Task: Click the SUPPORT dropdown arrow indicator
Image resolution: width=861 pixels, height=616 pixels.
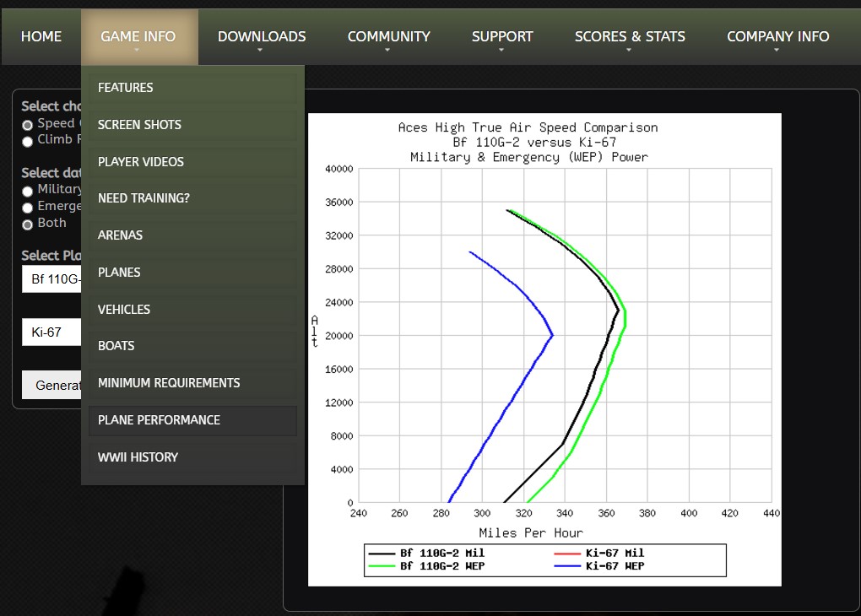Action: coord(501,50)
